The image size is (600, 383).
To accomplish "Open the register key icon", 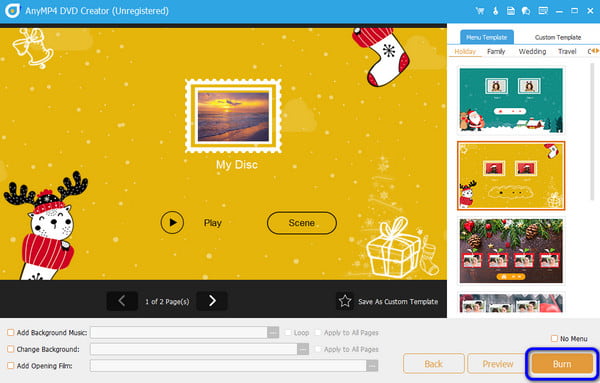I will coord(496,11).
